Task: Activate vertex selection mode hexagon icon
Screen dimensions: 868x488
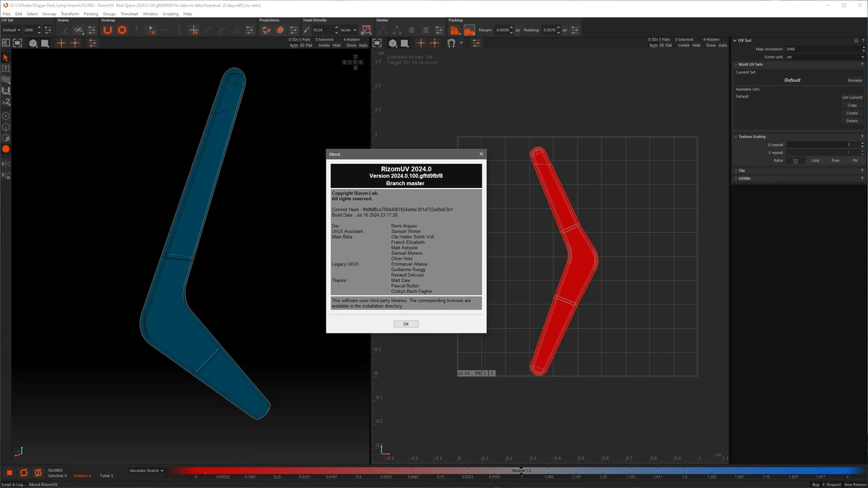Action: [x=6, y=116]
